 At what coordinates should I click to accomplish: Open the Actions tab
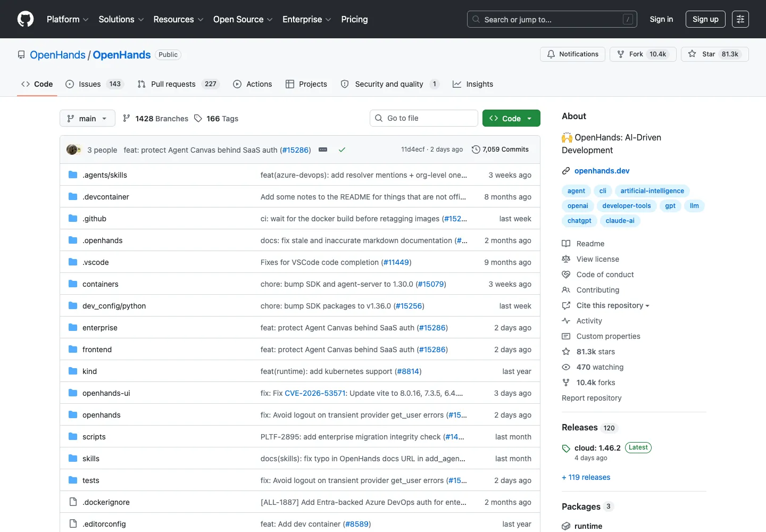pos(253,84)
